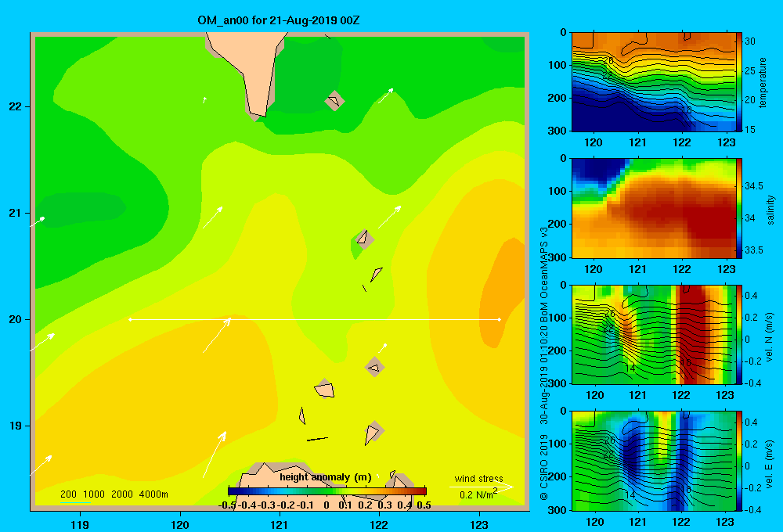Click the "-0.5" tick on height anomaly scale
The height and width of the screenshot is (532, 783).
coord(227,505)
